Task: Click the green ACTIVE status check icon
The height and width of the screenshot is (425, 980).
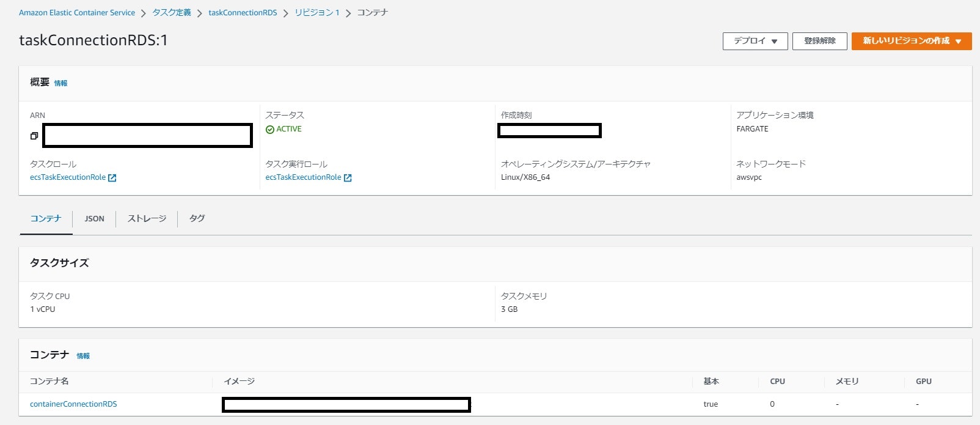Action: (x=270, y=130)
